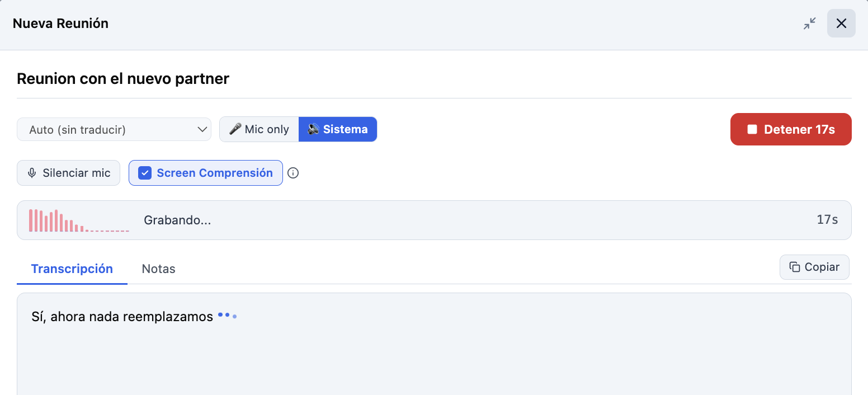Switch to the Notas tab

coord(159,269)
